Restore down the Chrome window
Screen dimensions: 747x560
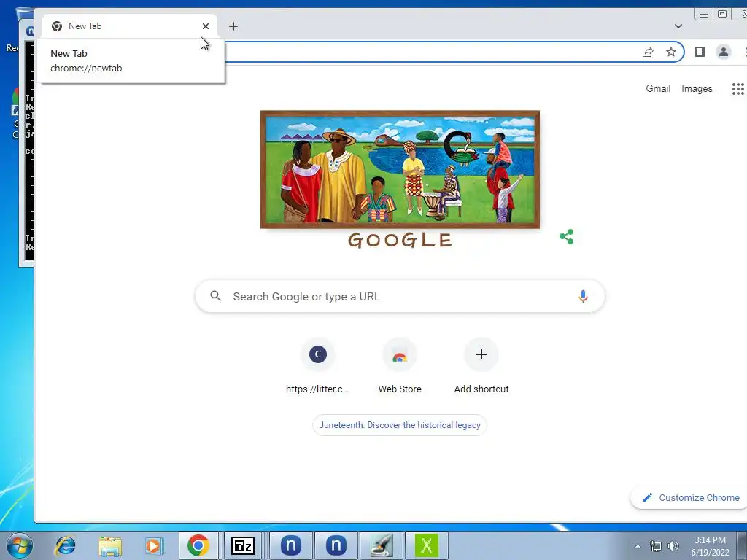coord(722,15)
